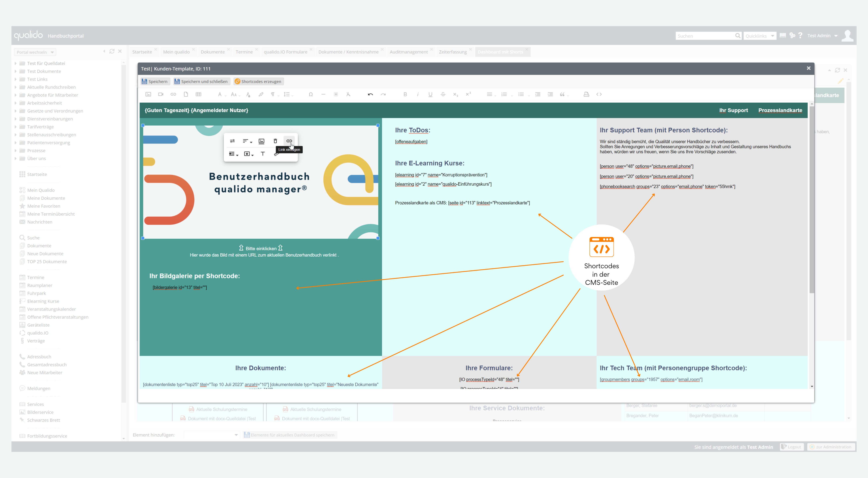Toggle underline formatting
This screenshot has width=868, height=478.
pos(430,94)
